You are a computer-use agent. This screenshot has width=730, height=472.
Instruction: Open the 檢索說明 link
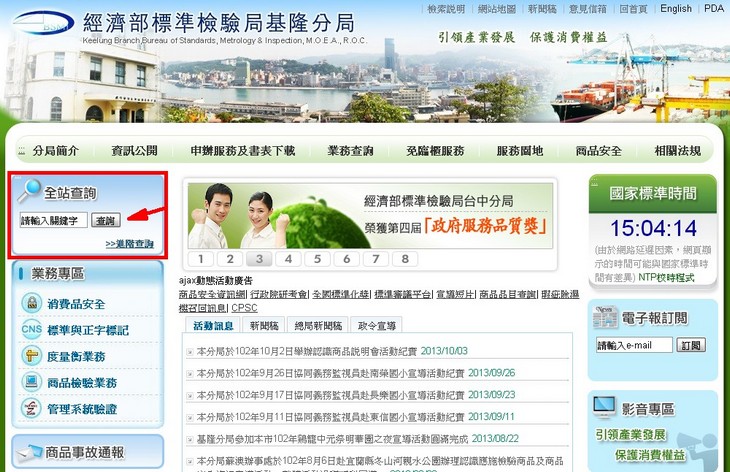click(x=446, y=9)
